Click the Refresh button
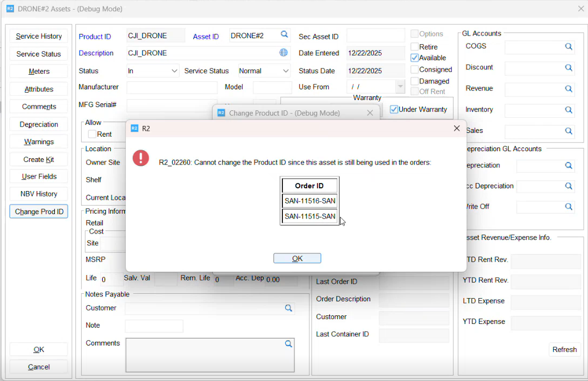The image size is (588, 381). click(x=564, y=350)
